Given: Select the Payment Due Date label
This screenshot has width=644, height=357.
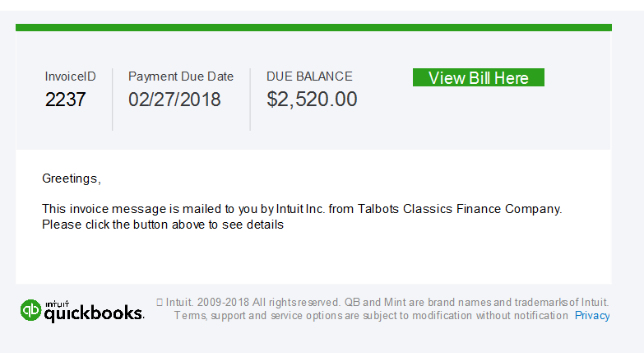Looking at the screenshot, I should tap(181, 76).
